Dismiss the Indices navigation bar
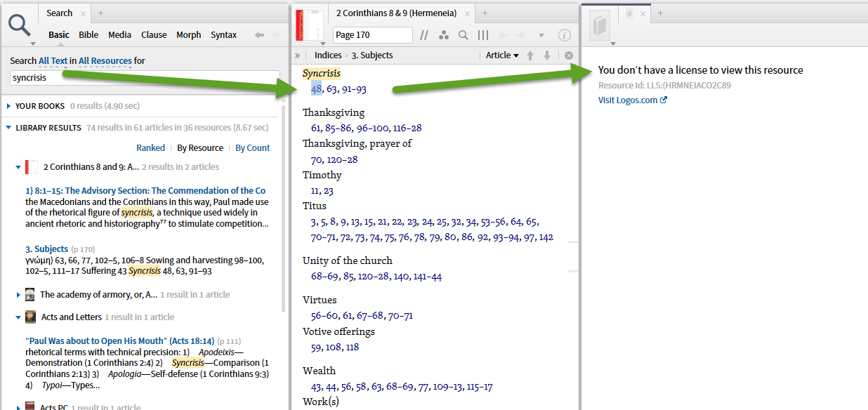868x410 pixels. tap(569, 55)
